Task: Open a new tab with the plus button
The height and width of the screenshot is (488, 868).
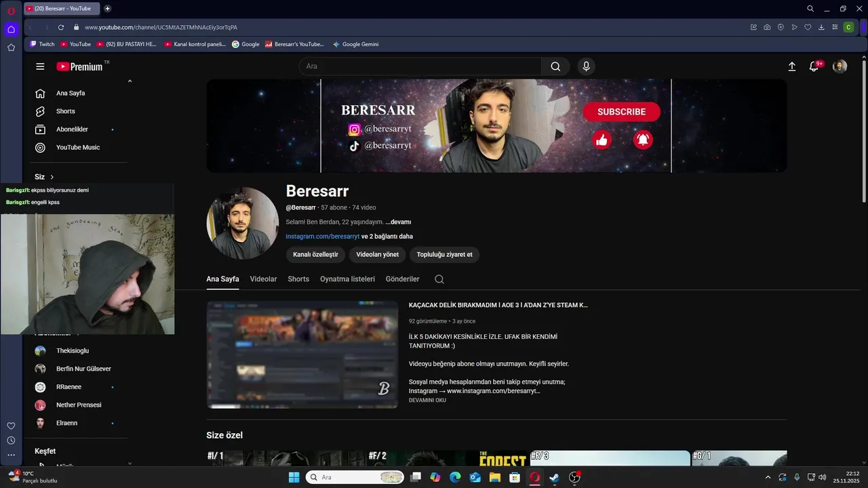Action: 107,9
